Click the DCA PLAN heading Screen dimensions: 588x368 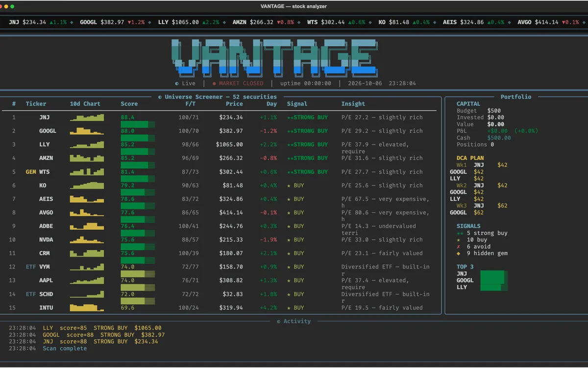tap(470, 158)
